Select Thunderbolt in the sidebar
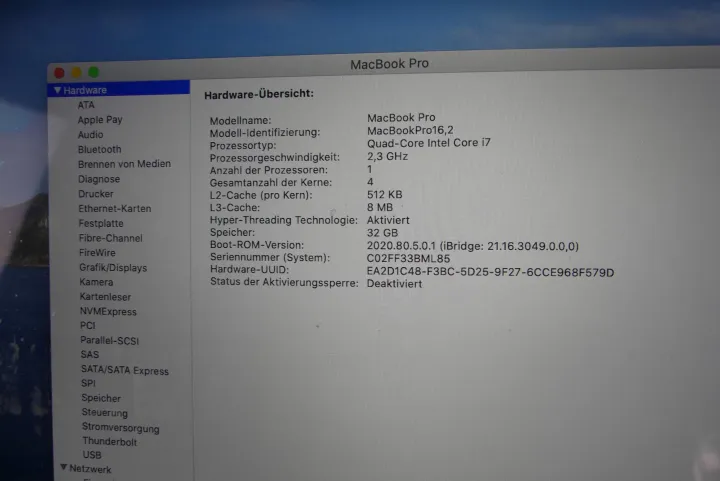Viewport: 720px width, 481px height. [110, 442]
